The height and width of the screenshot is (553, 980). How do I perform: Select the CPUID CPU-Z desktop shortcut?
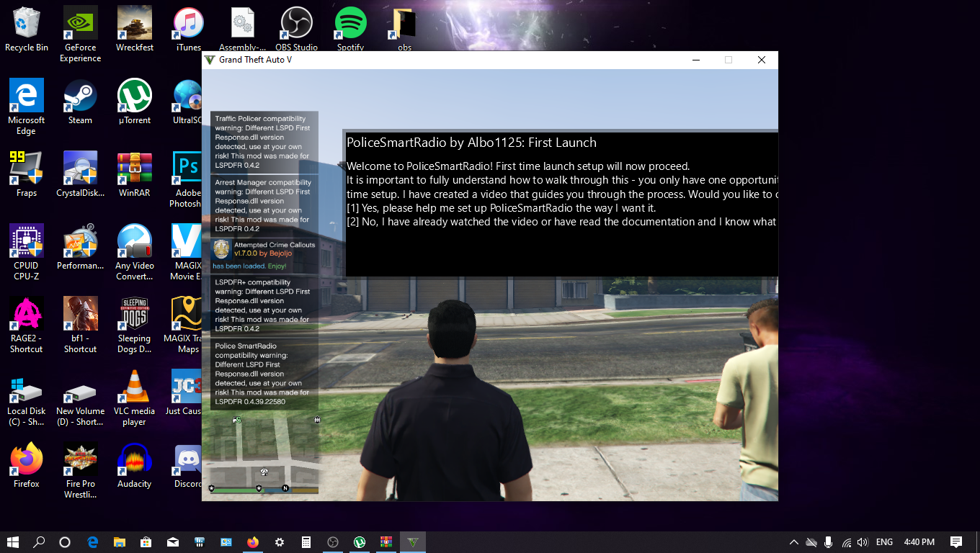27,253
